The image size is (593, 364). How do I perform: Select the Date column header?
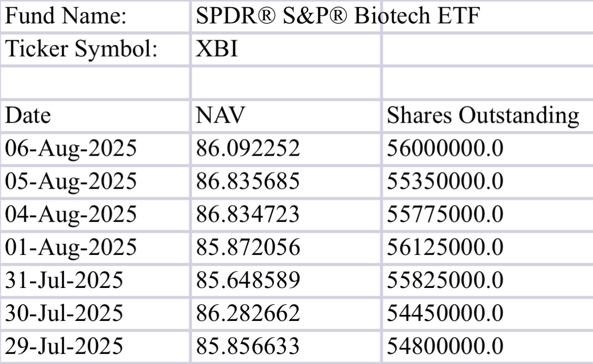point(95,116)
